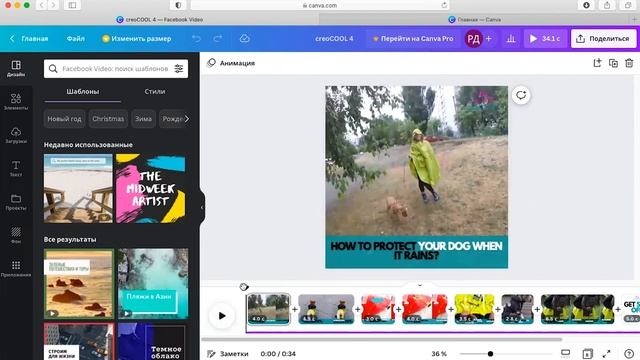
Task: Open the Загрузки uploads panel
Action: pos(16,135)
